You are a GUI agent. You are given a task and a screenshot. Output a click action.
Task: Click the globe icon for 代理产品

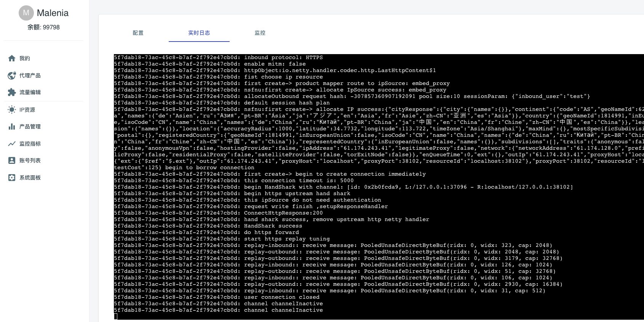12,75
